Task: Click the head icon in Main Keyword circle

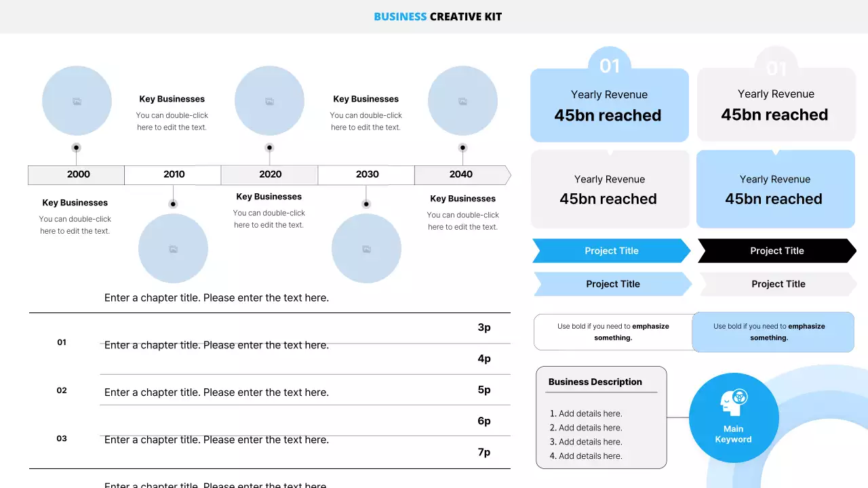Action: (733, 403)
